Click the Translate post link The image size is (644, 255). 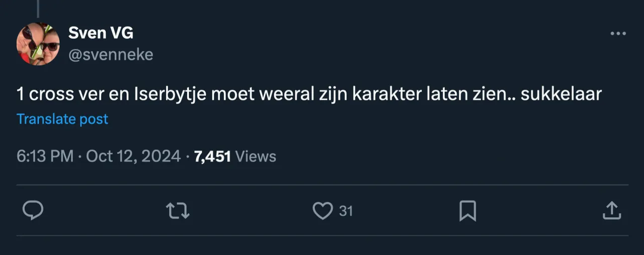pyautogui.click(x=62, y=119)
